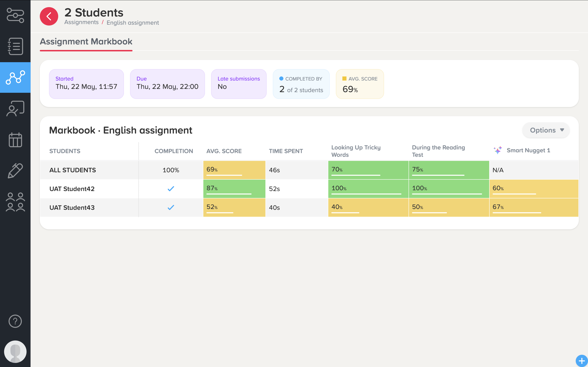Click the help question mark icon
Image resolution: width=588 pixels, height=367 pixels.
[15, 321]
